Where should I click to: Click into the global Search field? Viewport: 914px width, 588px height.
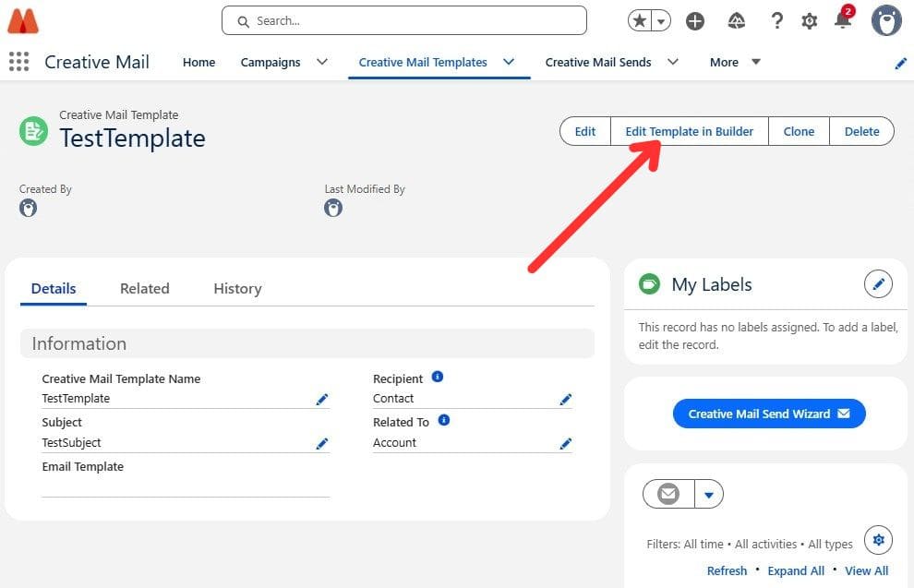tap(404, 21)
